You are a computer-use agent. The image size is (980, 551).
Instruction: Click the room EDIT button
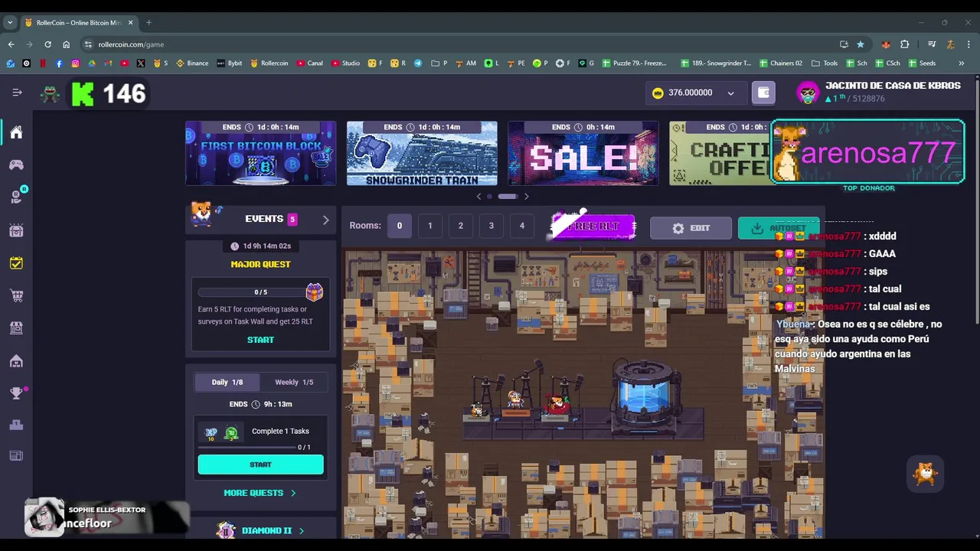click(x=691, y=228)
